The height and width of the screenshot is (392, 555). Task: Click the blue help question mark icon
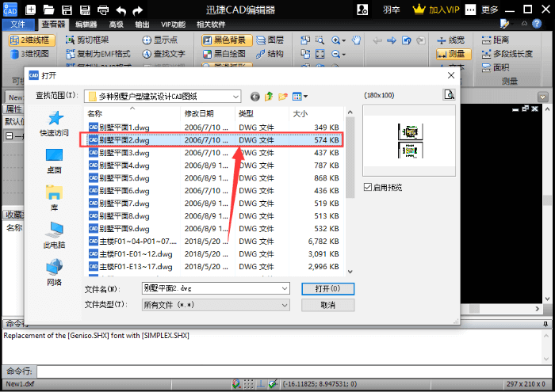537,24
